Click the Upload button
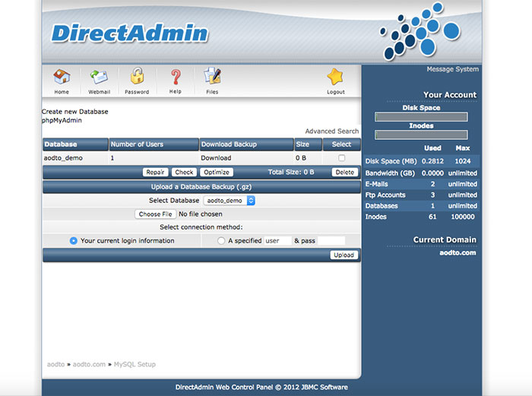Image resolution: width=532 pixels, height=396 pixels. pos(344,255)
